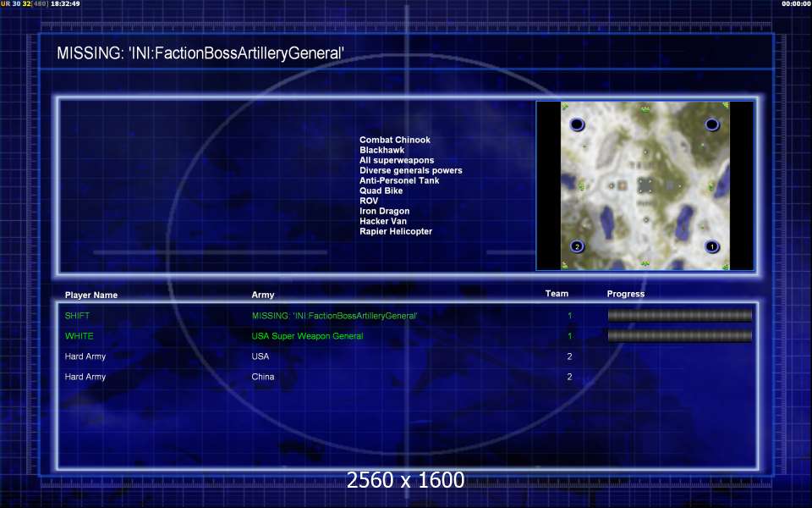812x508 pixels.
Task: Select player name 'WHITE'
Action: coord(80,336)
